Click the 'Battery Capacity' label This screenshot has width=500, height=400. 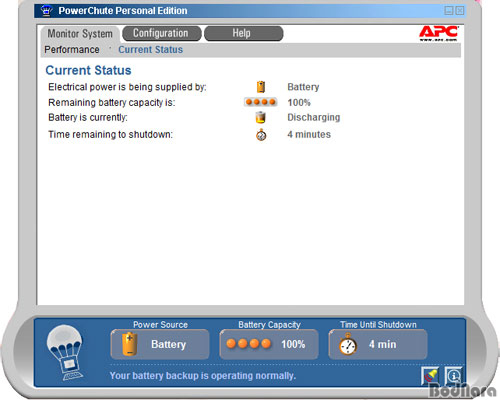pos(269,325)
